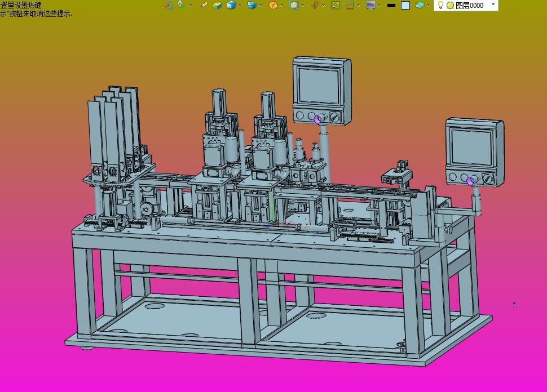Click the magnifier zoom icon
The height and width of the screenshot is (392, 547).
(x=294, y=5)
